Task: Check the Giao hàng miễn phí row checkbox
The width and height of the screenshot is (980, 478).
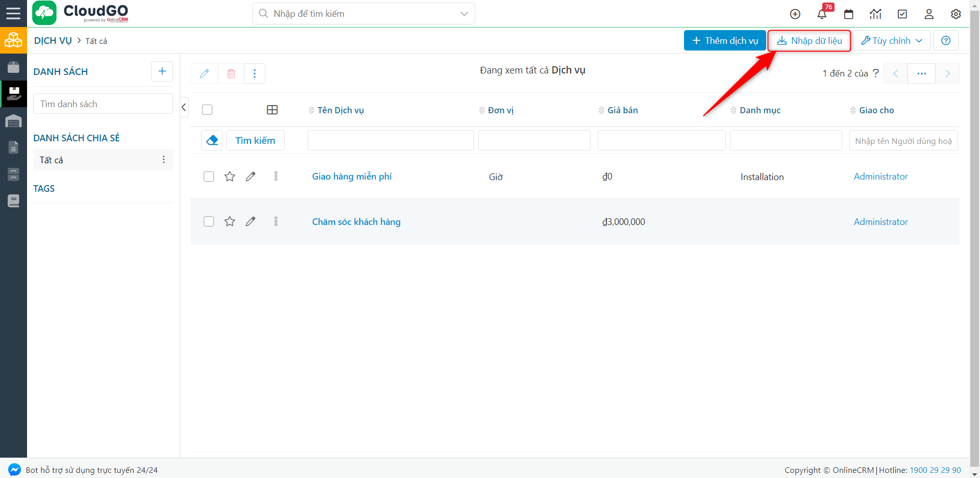Action: click(x=209, y=177)
